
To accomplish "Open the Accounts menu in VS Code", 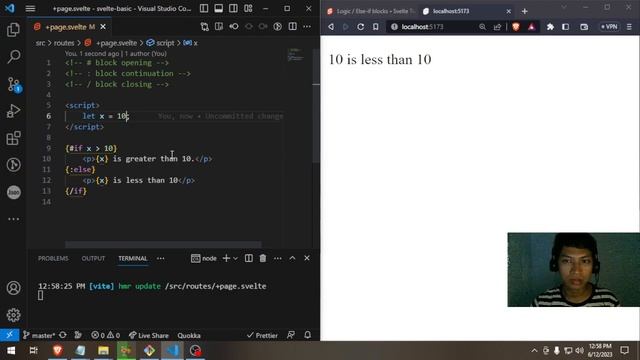I will (13, 288).
